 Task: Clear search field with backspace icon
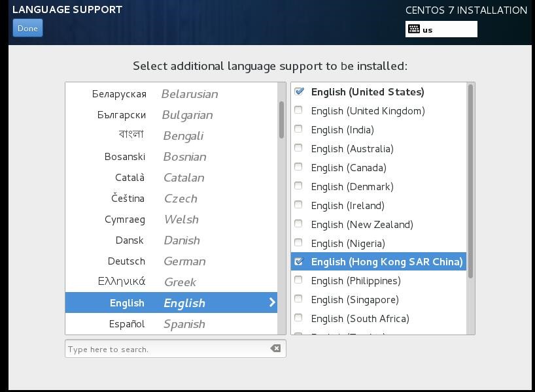tap(276, 349)
